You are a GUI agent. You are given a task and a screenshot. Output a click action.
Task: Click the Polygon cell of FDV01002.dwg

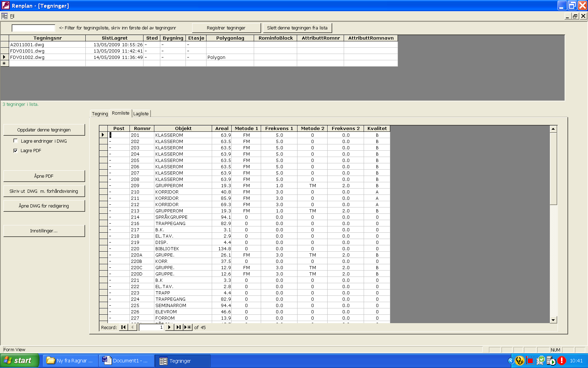click(x=230, y=57)
